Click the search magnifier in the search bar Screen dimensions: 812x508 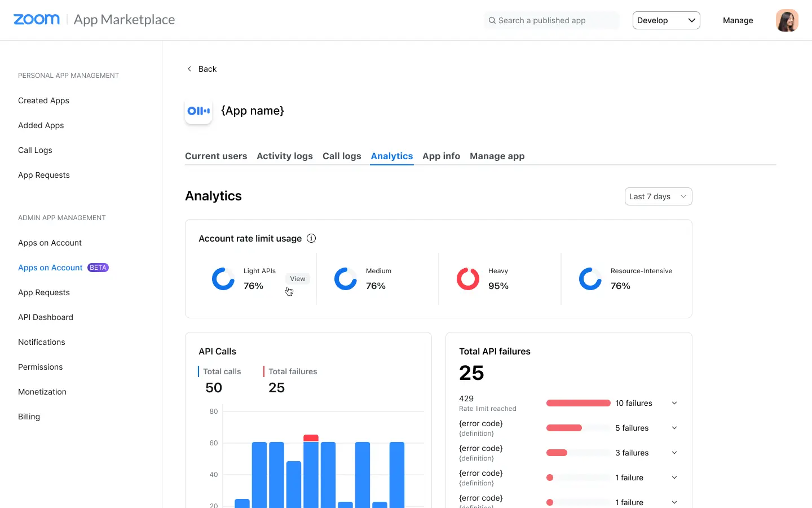(492, 20)
